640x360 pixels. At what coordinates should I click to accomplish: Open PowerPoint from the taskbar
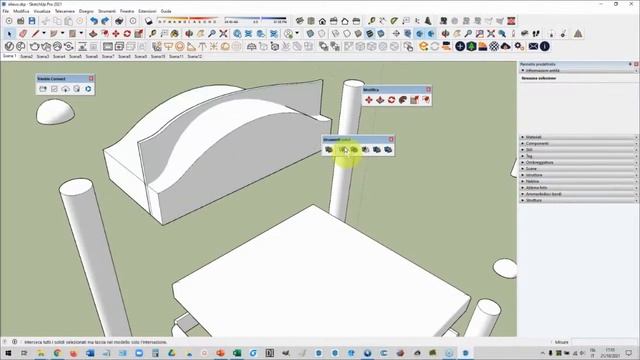point(220,353)
